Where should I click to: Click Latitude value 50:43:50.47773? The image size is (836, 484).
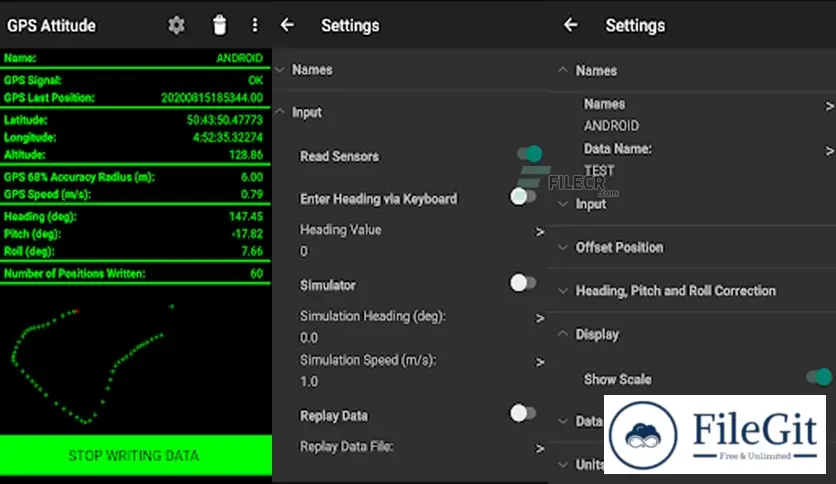click(224, 120)
